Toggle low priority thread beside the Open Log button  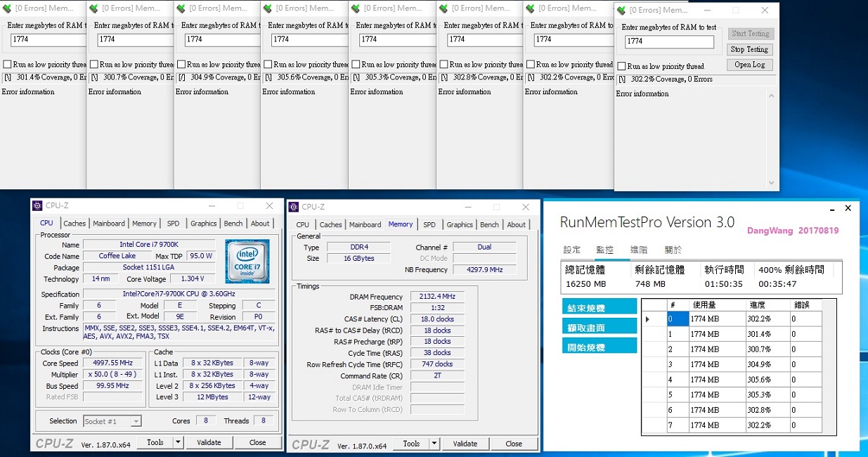pyautogui.click(x=621, y=66)
